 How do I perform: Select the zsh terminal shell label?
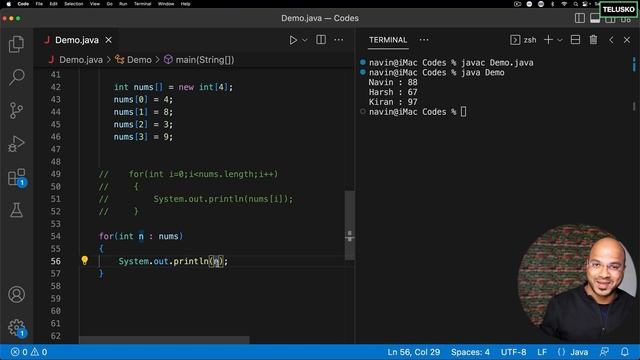(523, 40)
